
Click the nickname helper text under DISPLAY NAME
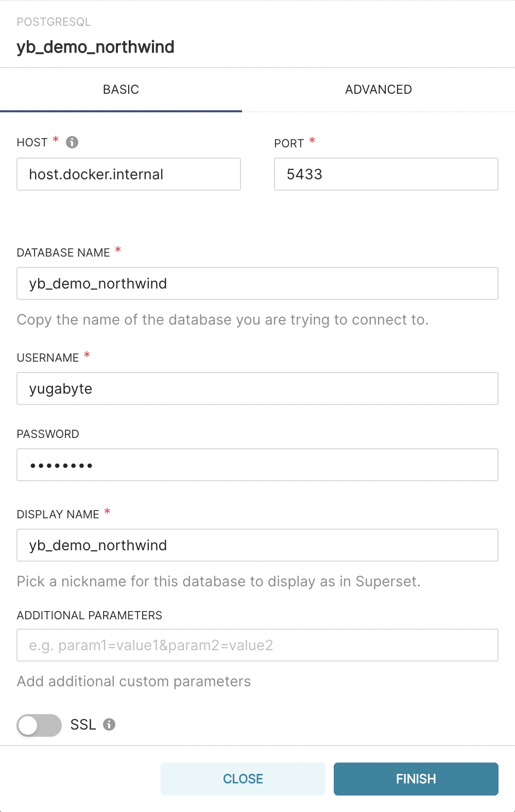pos(218,581)
